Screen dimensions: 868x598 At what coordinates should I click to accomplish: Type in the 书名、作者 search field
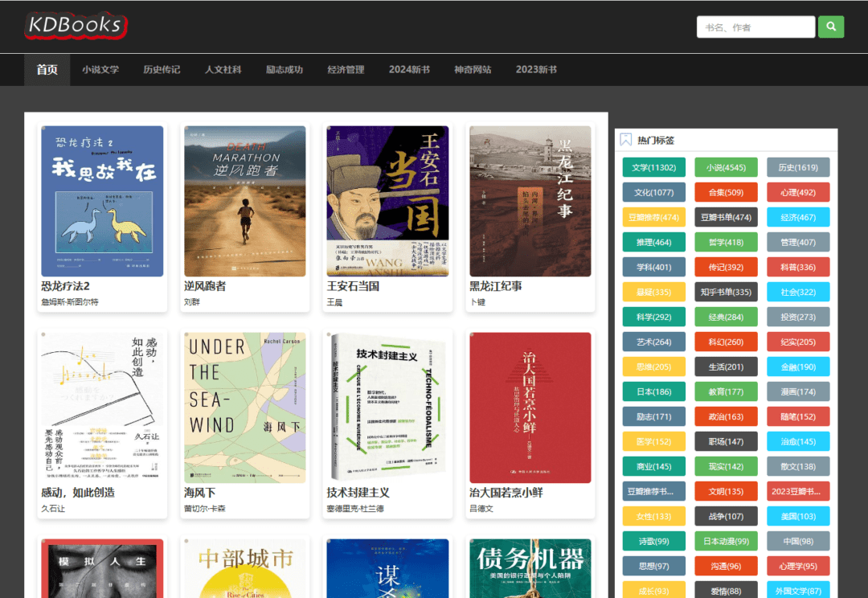[x=755, y=27]
